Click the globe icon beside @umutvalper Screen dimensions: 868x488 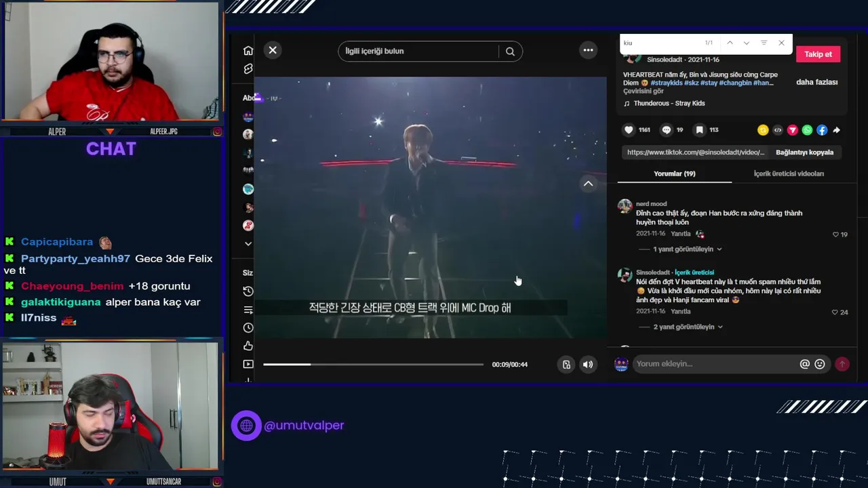click(x=246, y=426)
